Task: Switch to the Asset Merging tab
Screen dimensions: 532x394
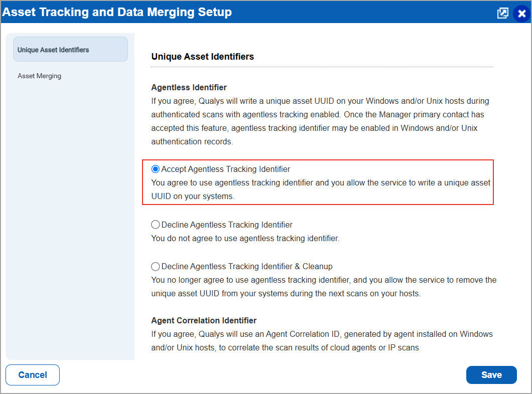Action: pos(40,76)
